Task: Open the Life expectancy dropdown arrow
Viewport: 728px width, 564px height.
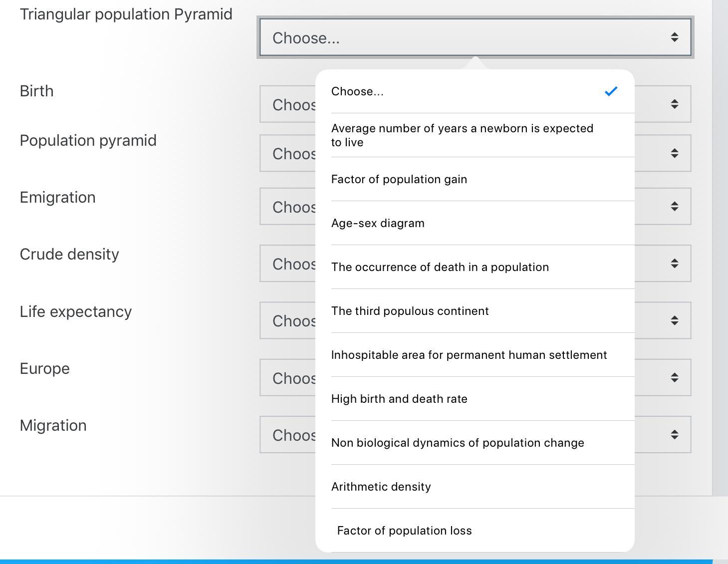Action: tap(674, 320)
